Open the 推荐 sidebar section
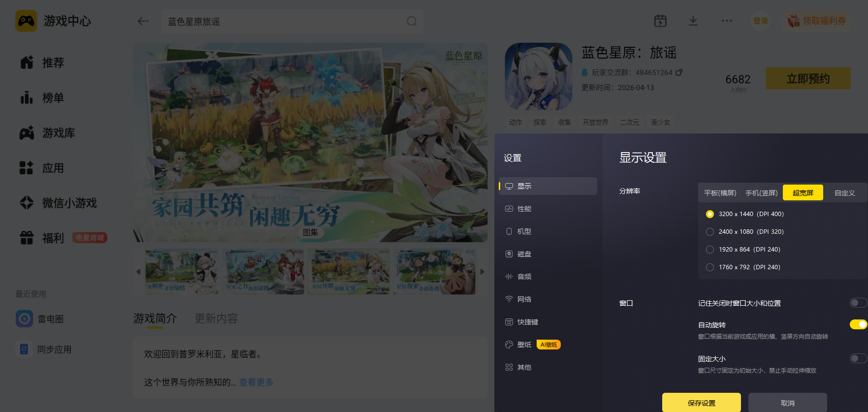This screenshot has height=412, width=868. click(42, 63)
